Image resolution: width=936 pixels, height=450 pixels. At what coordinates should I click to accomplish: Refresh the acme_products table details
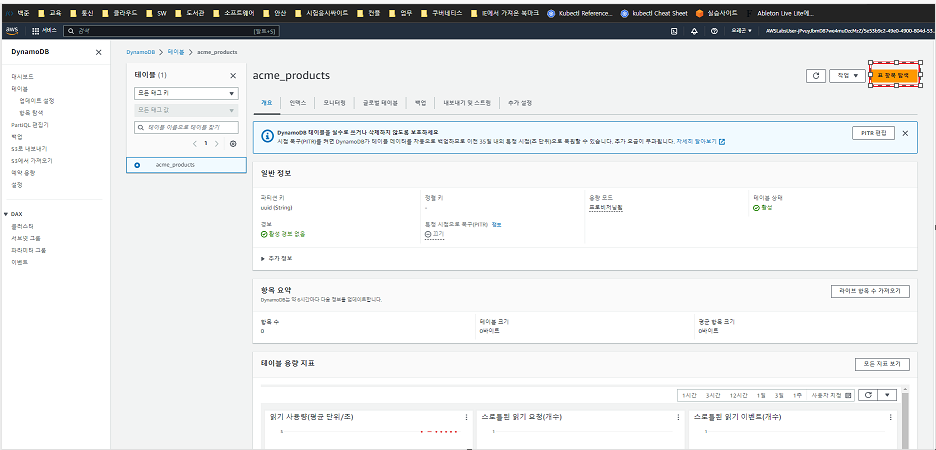pos(815,76)
